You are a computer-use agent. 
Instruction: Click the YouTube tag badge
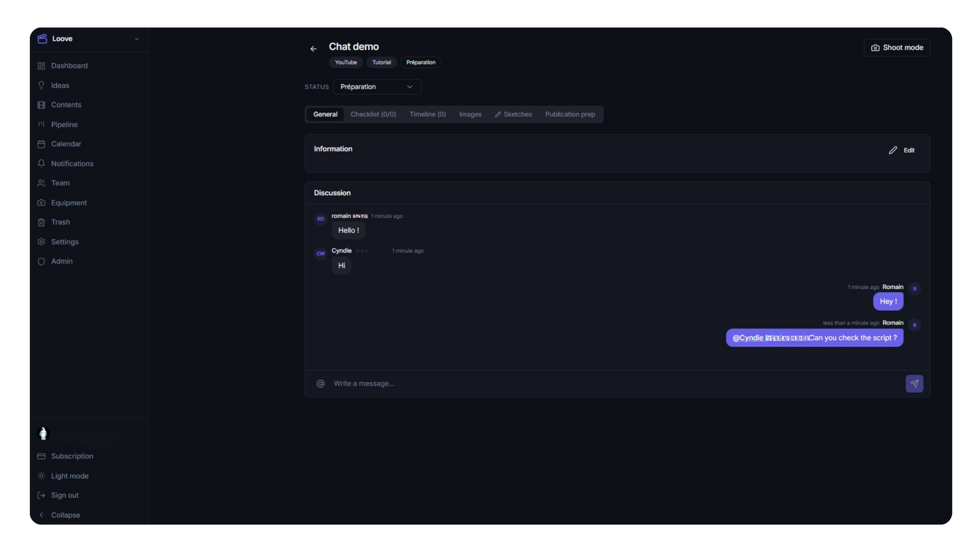coord(345,62)
